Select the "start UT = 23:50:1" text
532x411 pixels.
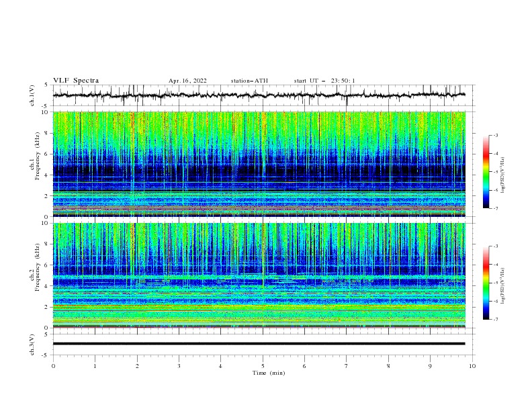pyautogui.click(x=324, y=81)
